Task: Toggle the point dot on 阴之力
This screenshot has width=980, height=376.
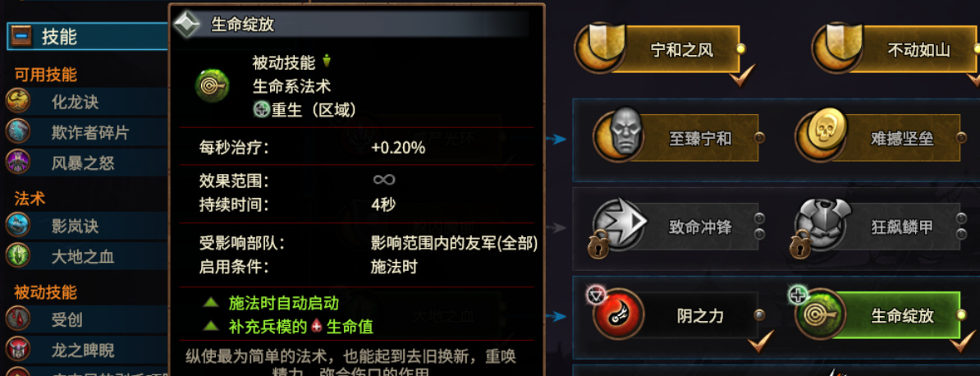Action: click(x=759, y=315)
